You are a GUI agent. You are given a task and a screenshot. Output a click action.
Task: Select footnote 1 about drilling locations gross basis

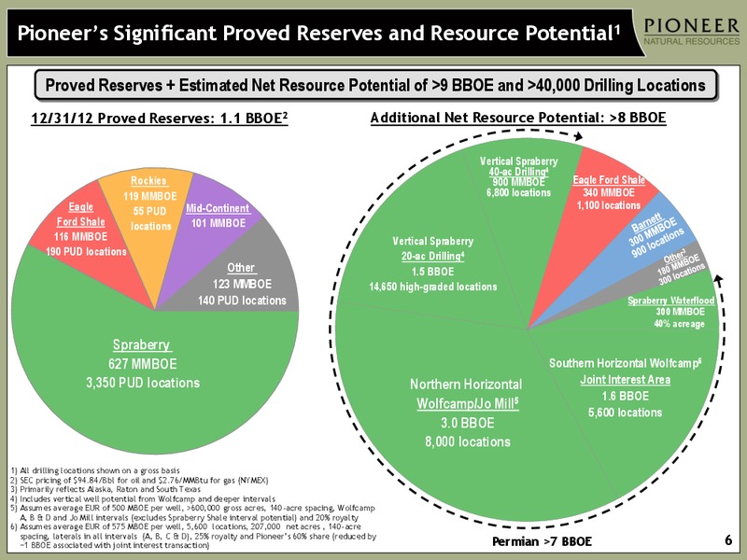pyautogui.click(x=95, y=470)
